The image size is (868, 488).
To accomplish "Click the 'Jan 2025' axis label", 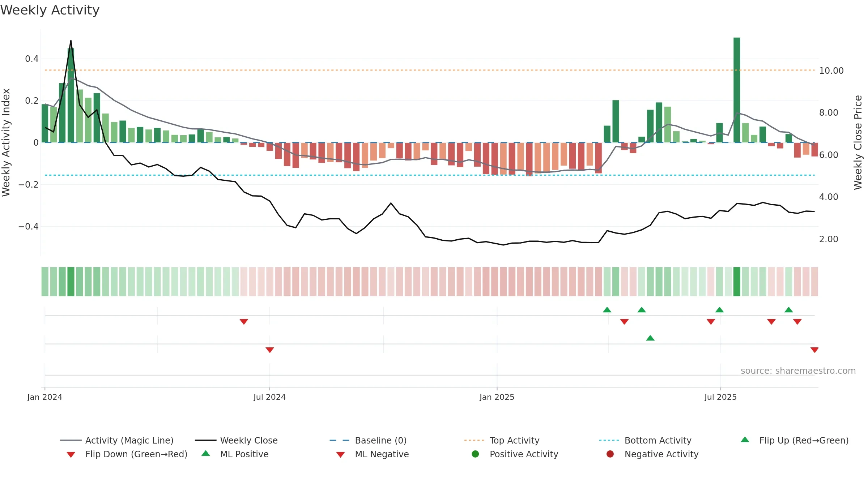I will [497, 397].
